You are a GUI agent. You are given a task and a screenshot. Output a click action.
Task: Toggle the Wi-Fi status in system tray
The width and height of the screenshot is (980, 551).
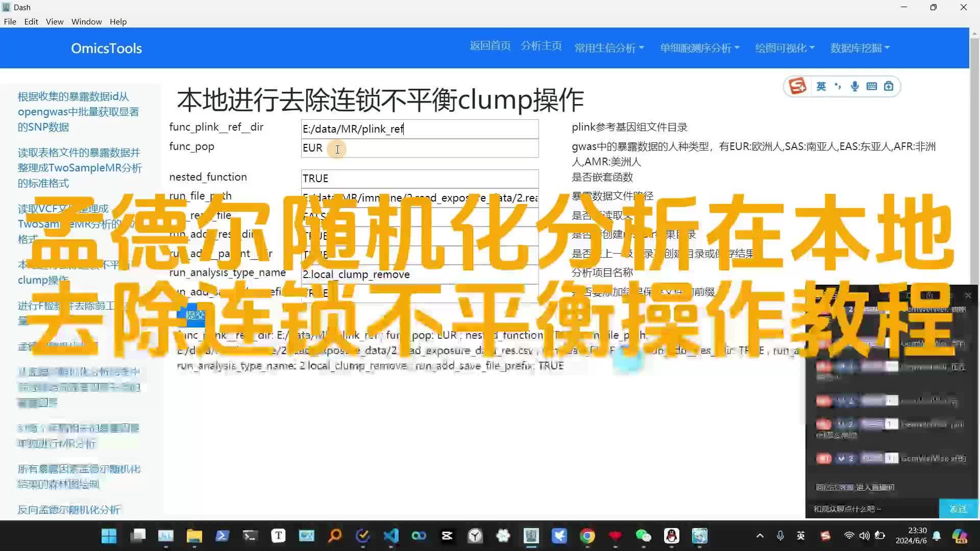tap(848, 536)
